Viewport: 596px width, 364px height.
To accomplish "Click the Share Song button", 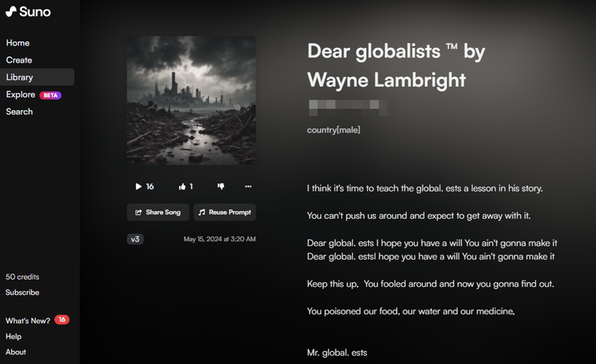I will (x=158, y=212).
